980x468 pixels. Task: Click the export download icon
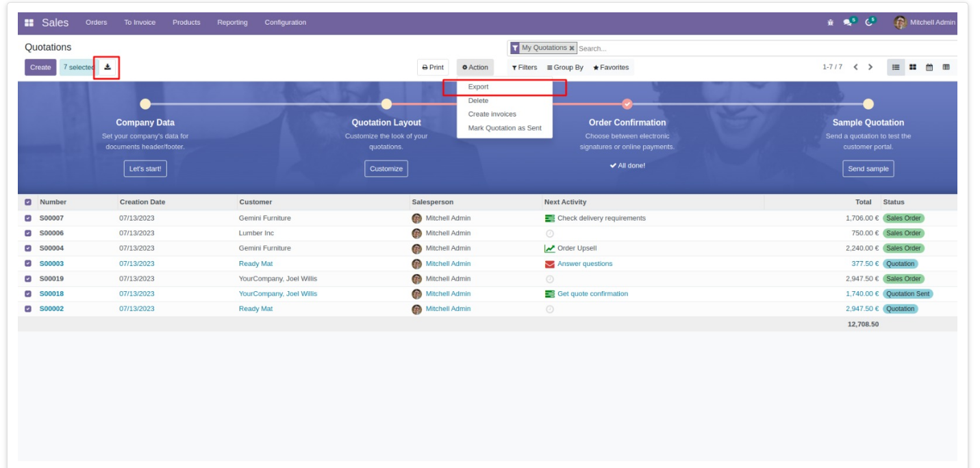point(108,67)
